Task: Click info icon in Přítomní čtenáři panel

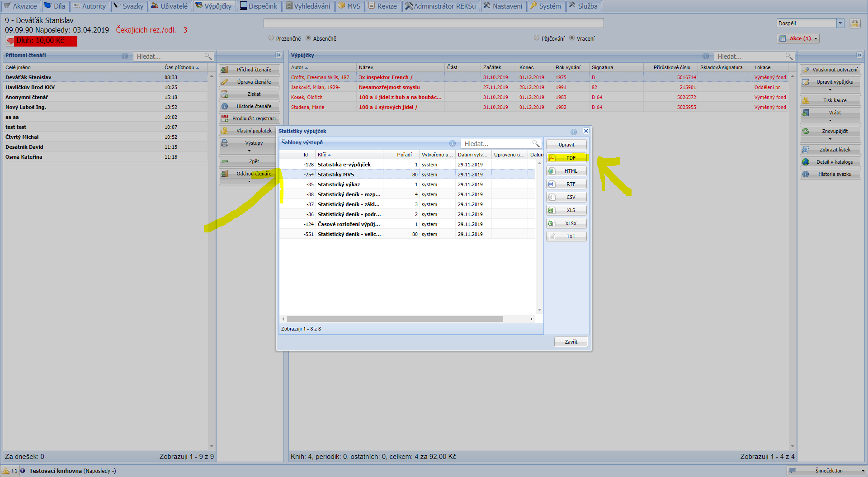Action: 125,56
